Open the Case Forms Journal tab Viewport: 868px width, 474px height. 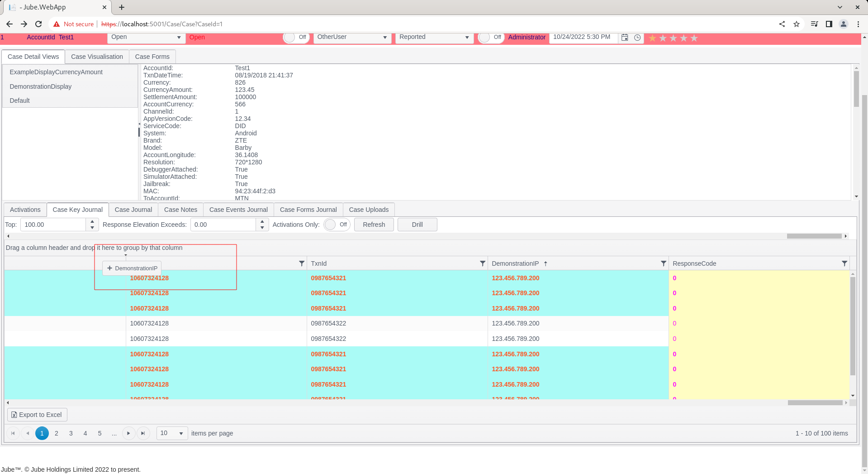pyautogui.click(x=308, y=210)
